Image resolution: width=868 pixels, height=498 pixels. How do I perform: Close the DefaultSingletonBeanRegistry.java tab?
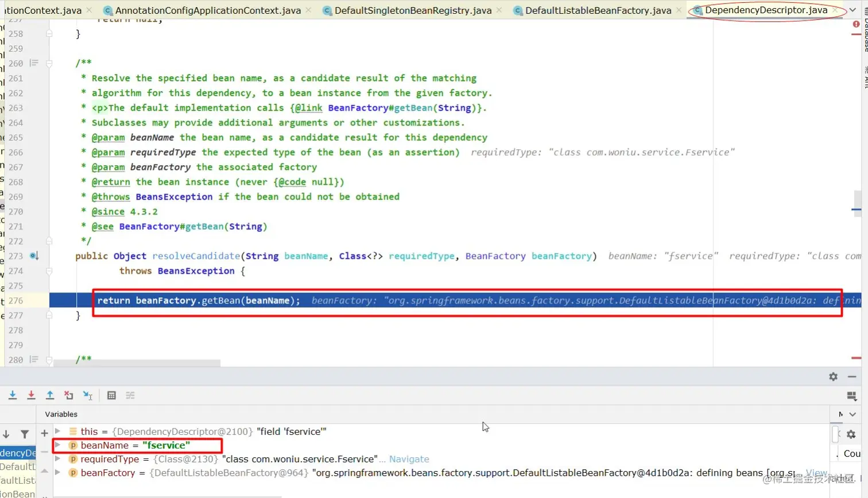pos(499,10)
